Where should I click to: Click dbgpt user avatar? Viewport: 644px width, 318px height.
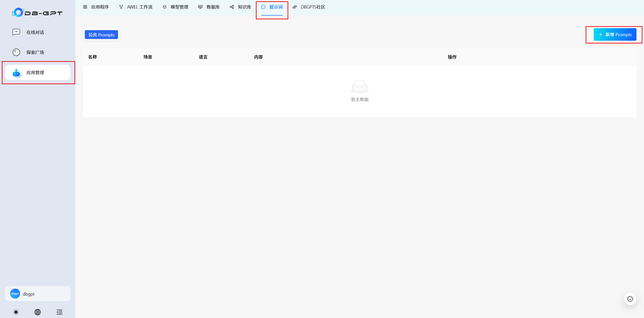pos(15,294)
